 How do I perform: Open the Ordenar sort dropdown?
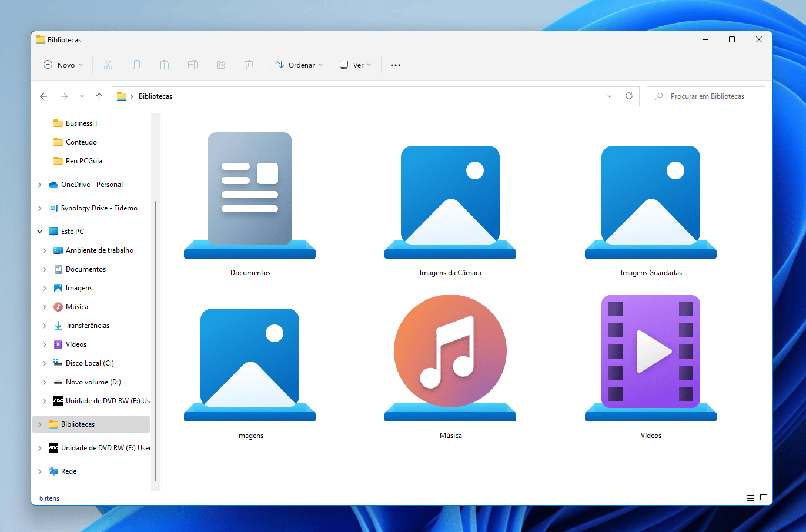click(299, 65)
